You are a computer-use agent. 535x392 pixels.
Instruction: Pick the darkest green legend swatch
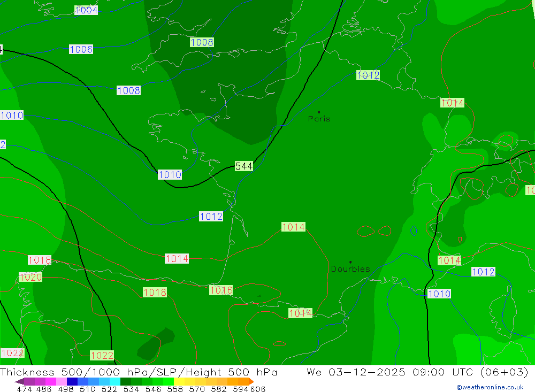click(126, 381)
